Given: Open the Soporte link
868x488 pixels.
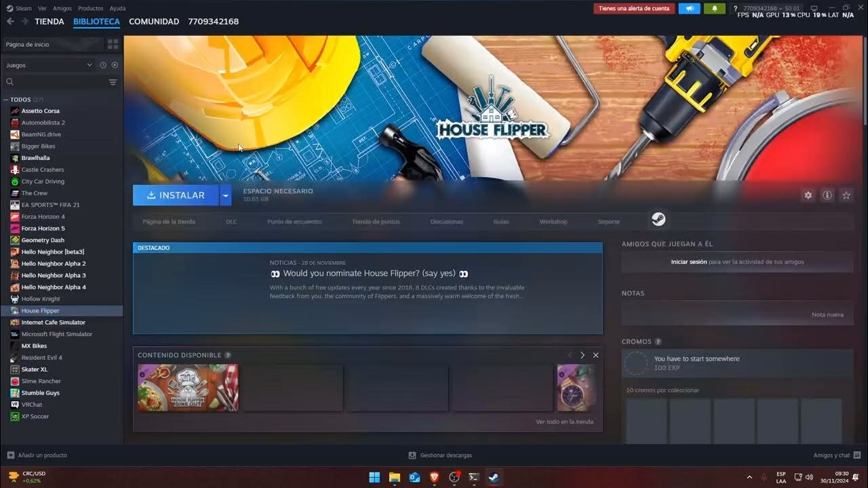Looking at the screenshot, I should pos(608,222).
